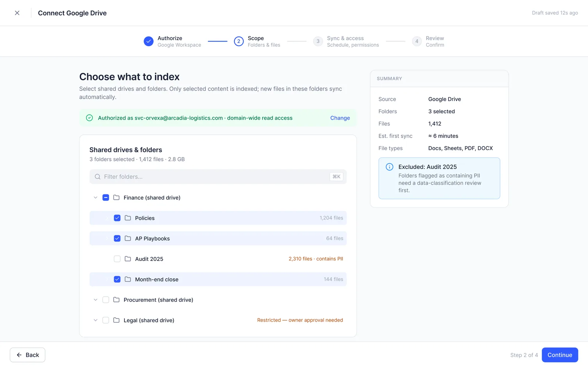Click the AP Playbooks folder icon
This screenshot has width=588, height=368.
click(x=128, y=238)
